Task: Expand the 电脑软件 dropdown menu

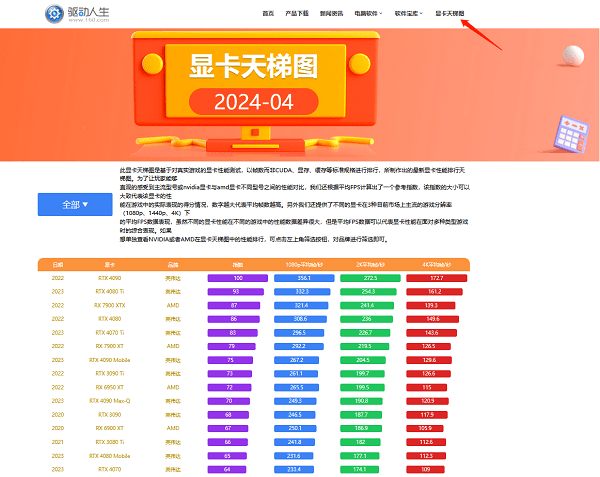Action: [x=368, y=13]
